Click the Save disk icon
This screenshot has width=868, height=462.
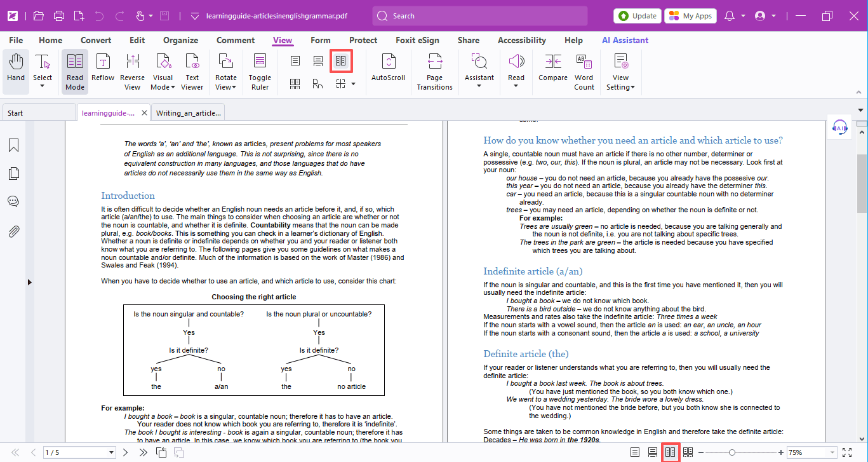[x=164, y=16]
